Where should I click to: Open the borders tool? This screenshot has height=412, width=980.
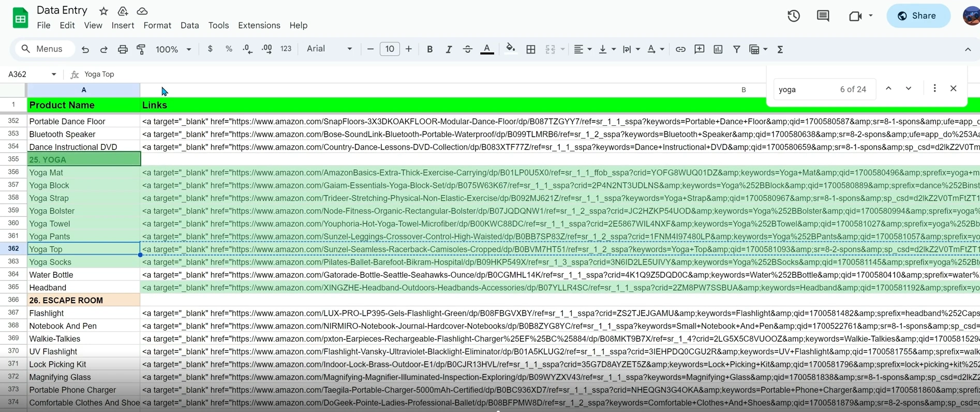pos(531,49)
